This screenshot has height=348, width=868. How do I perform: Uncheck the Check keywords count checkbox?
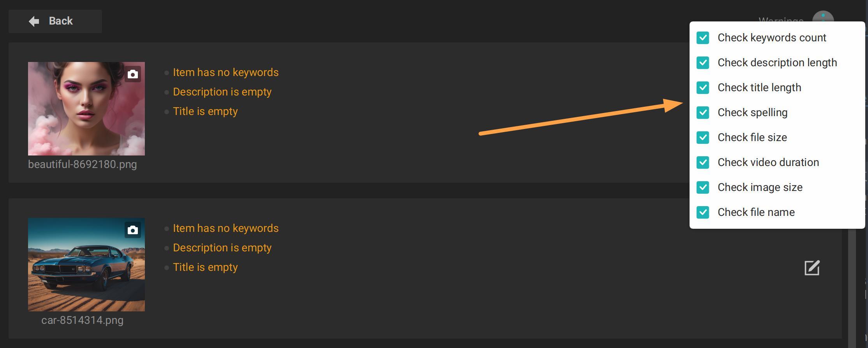(x=703, y=38)
